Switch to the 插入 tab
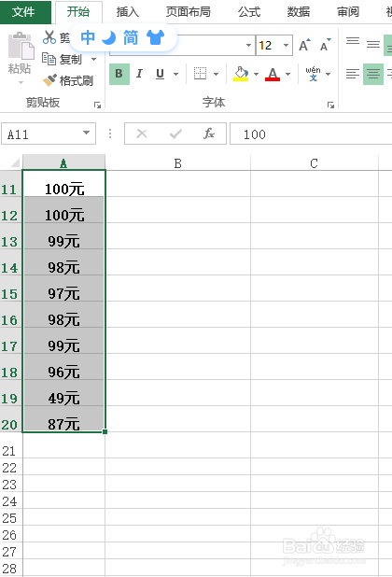 [128, 12]
